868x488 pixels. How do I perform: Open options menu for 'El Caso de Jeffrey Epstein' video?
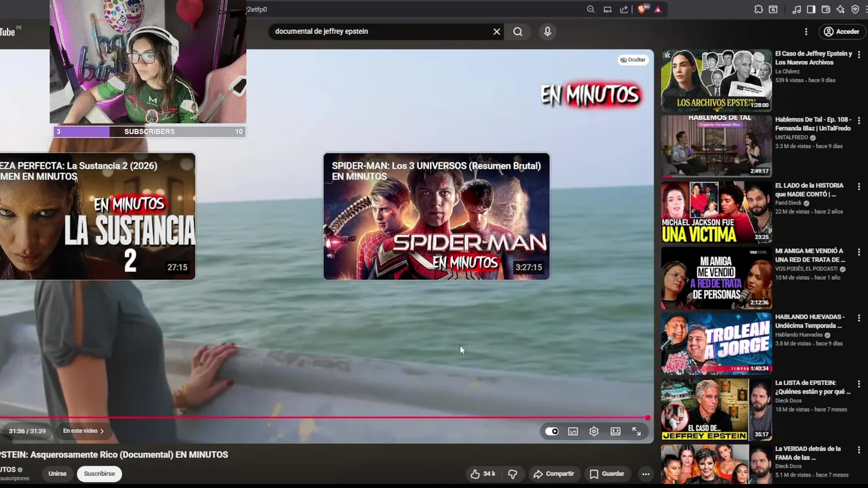click(x=859, y=54)
